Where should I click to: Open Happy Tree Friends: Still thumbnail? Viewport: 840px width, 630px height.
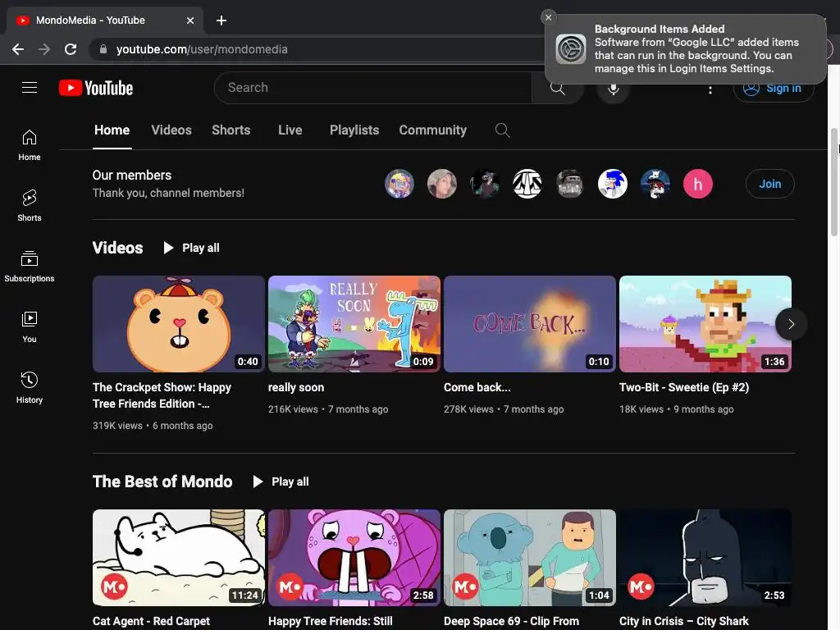[354, 558]
